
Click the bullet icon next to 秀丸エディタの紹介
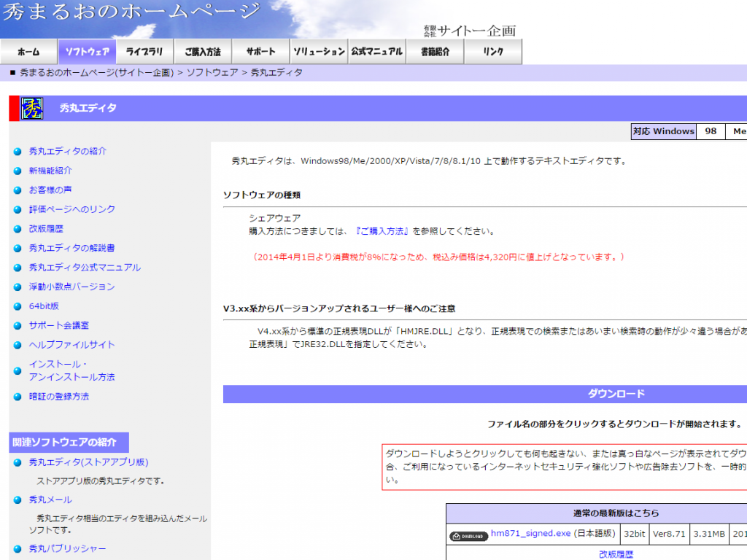coord(18,152)
